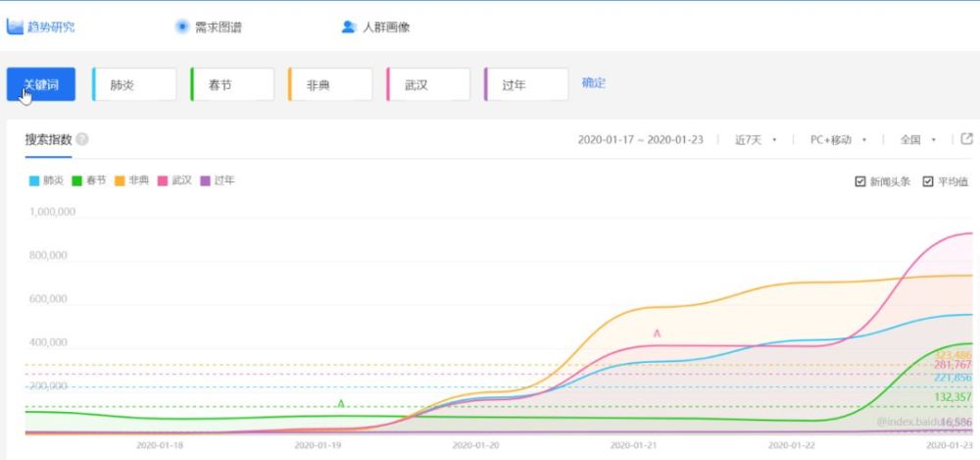Open the 近7天 time range dropdown
This screenshot has width=980, height=460.
[x=756, y=140]
